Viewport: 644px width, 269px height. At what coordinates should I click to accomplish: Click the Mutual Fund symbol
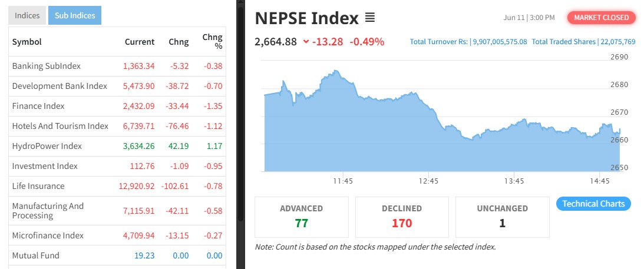pyautogui.click(x=35, y=255)
